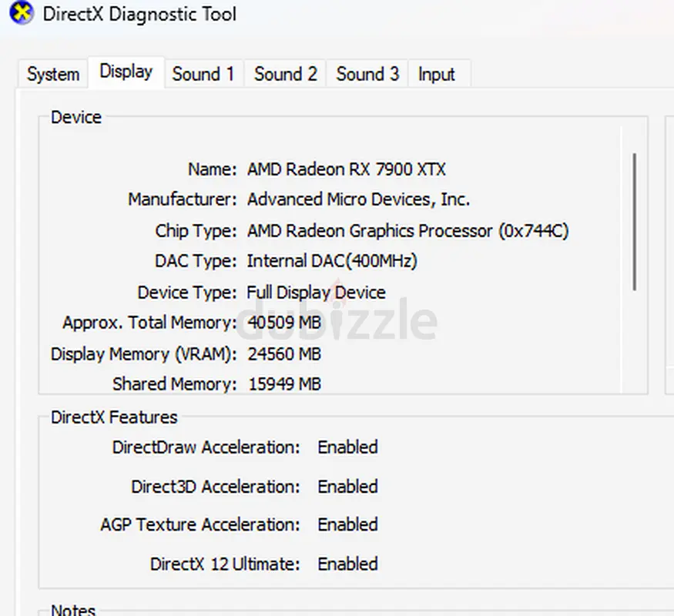674x616 pixels.
Task: Click the DirectX 12 Ultimate Enabled status
Action: pyautogui.click(x=347, y=564)
